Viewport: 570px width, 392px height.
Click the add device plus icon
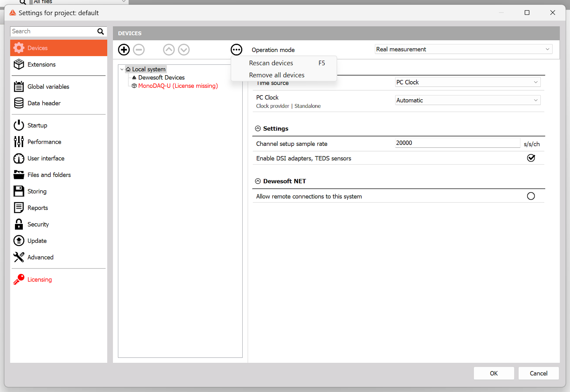click(x=124, y=49)
